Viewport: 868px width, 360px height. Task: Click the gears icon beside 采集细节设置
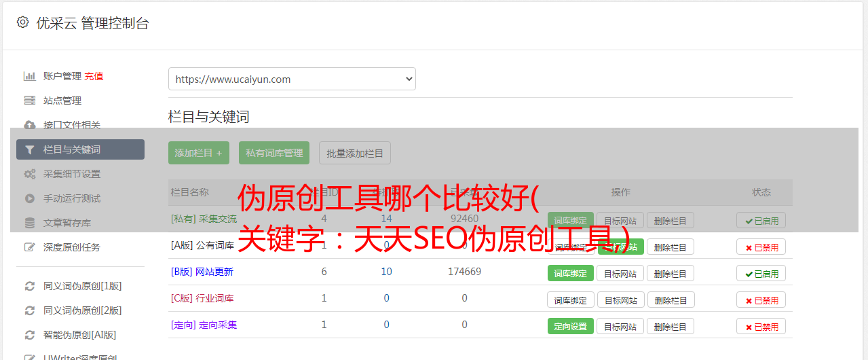29,174
